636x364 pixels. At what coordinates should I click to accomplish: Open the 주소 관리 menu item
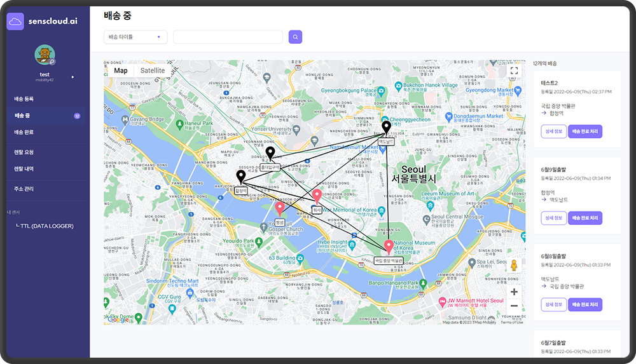24,189
